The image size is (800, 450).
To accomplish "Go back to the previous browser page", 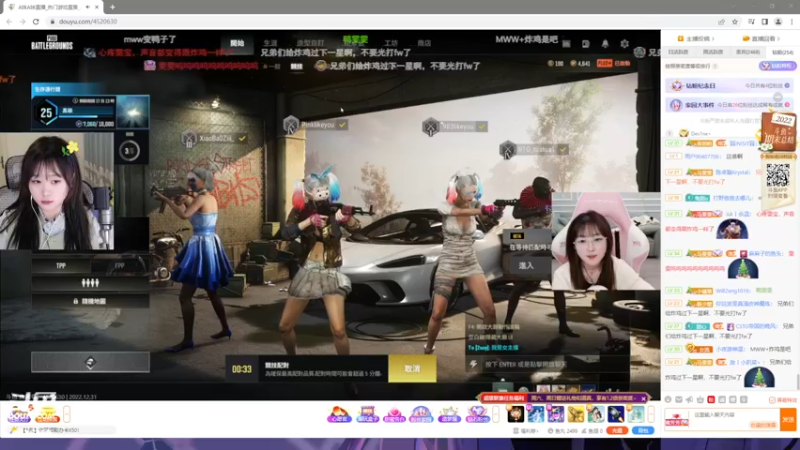I will (x=9, y=21).
